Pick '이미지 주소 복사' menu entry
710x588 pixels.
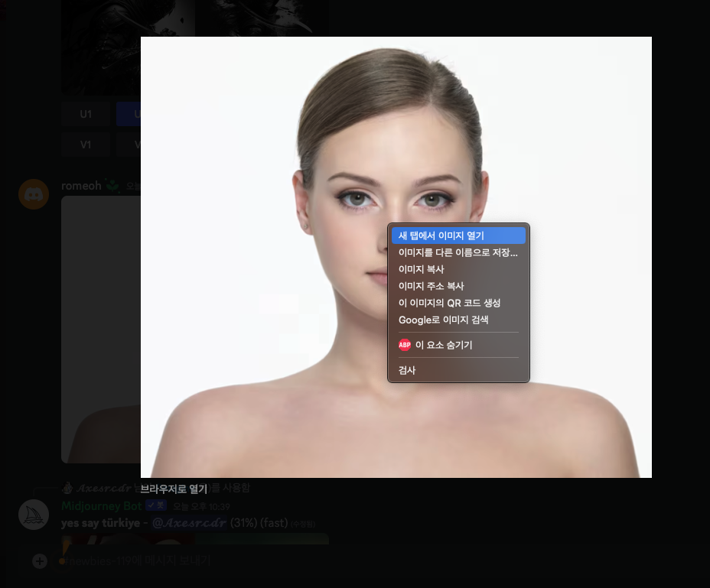(x=458, y=286)
